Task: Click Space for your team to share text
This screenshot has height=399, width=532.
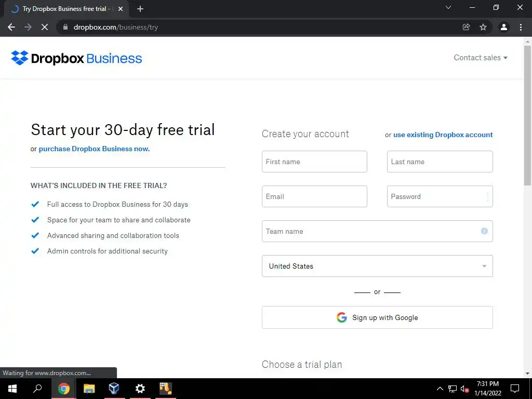Action: [x=119, y=220]
